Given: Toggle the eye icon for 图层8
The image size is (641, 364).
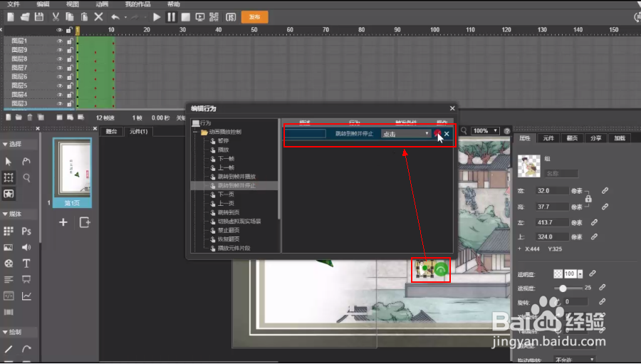Looking at the screenshot, I should tap(60, 59).
